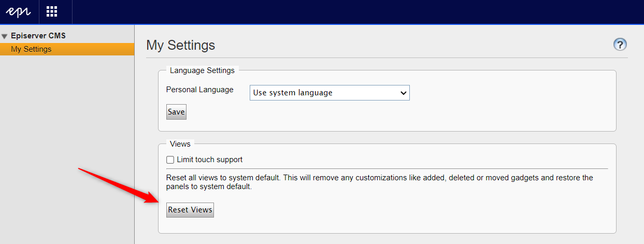
Task: Click the red arrow annotation
Action: point(119,184)
